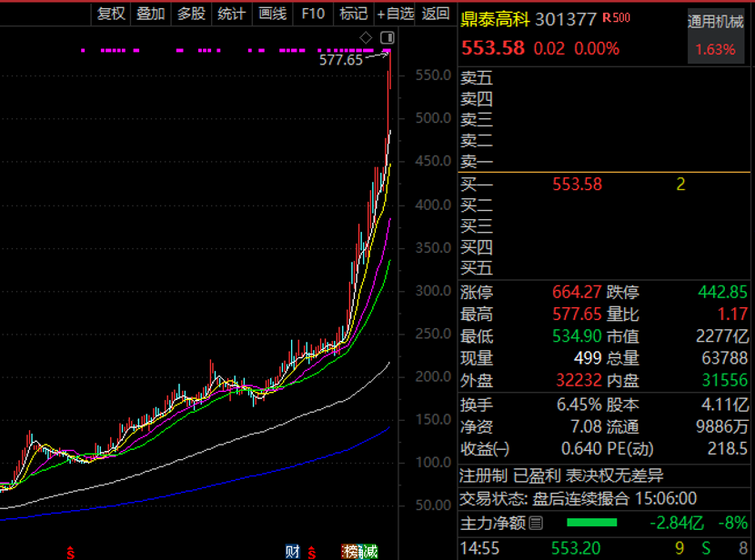Open the 通用机械 sector box

pyautogui.click(x=716, y=35)
